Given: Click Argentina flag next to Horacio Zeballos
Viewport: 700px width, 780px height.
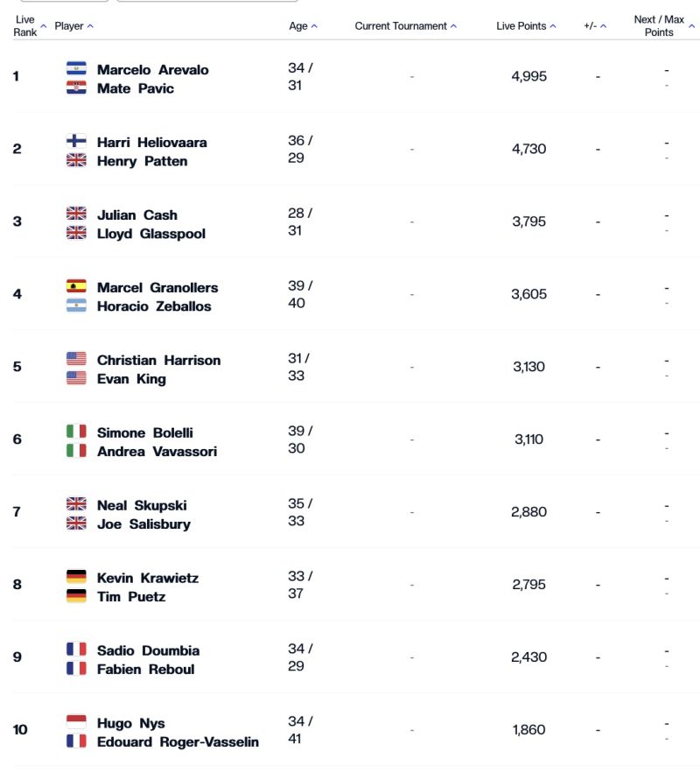Looking at the screenshot, I should (x=76, y=306).
